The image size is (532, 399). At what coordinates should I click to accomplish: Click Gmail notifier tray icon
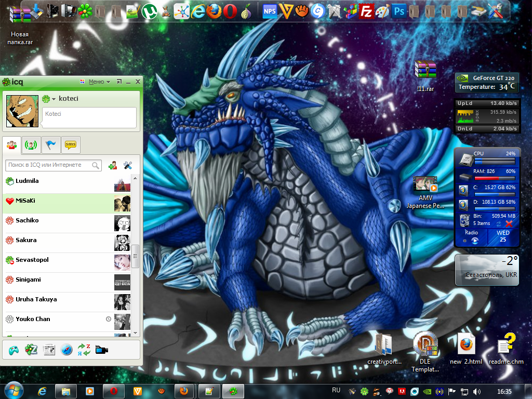[x=390, y=392]
